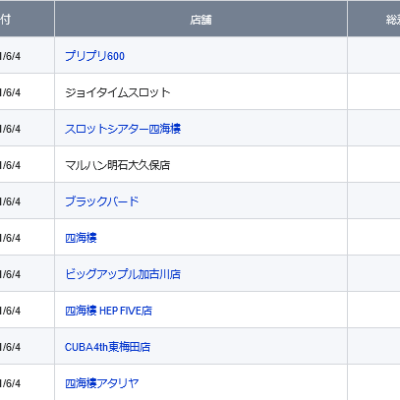Open the 四海樓アタリヤ link

coord(102,383)
